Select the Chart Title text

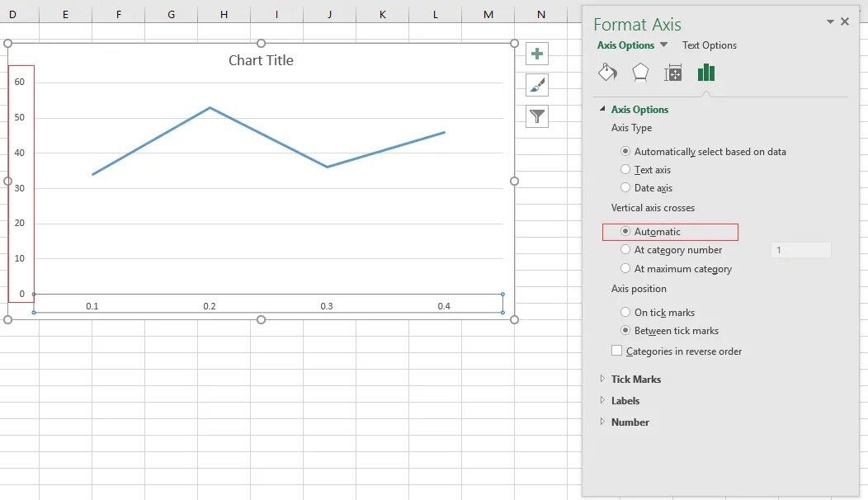pos(261,59)
